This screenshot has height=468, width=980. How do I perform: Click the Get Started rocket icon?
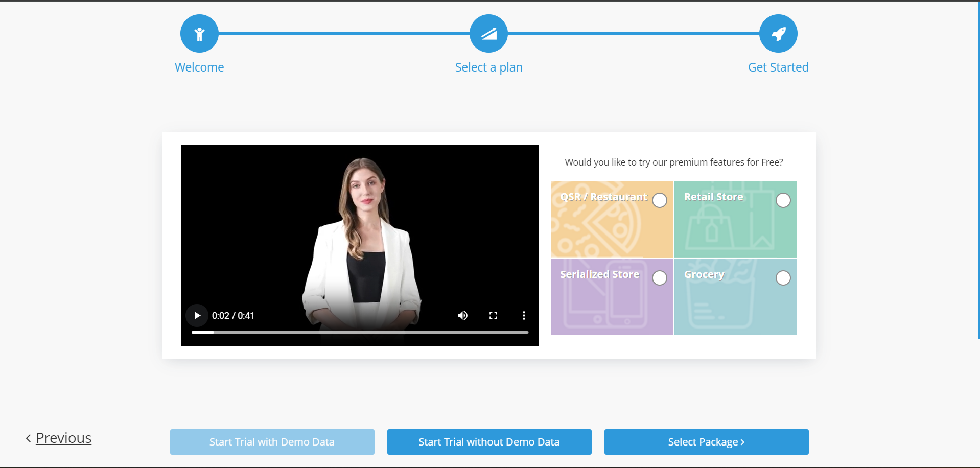(x=778, y=34)
